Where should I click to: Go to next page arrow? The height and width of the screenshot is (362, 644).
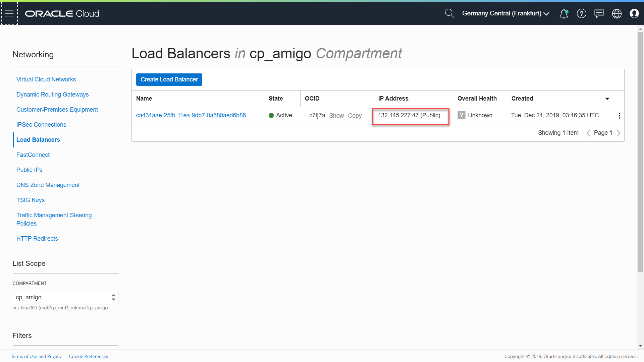618,133
